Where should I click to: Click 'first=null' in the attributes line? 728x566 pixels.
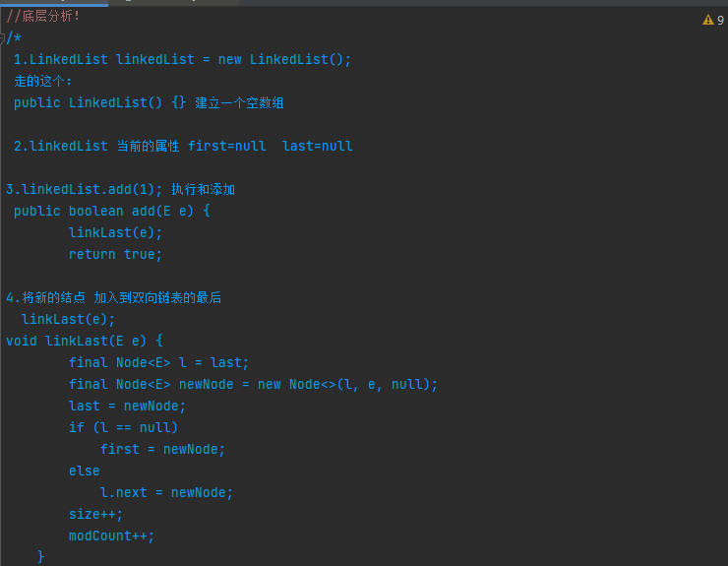226,146
